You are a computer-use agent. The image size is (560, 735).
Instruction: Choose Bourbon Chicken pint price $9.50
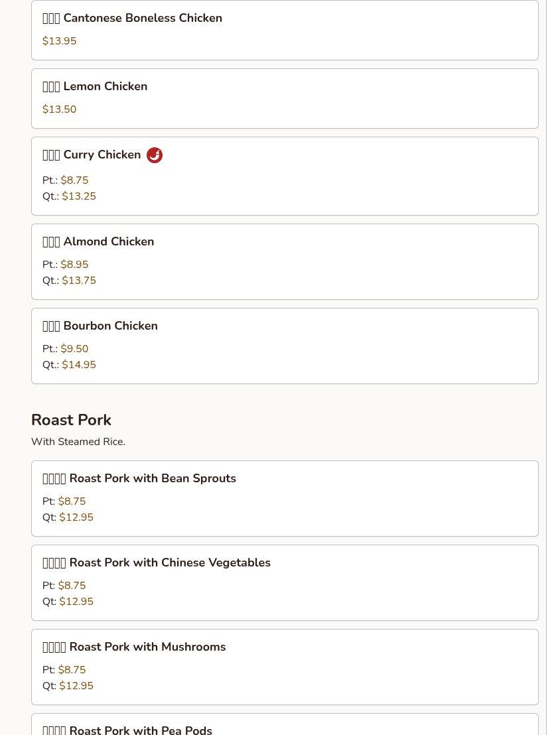point(74,349)
